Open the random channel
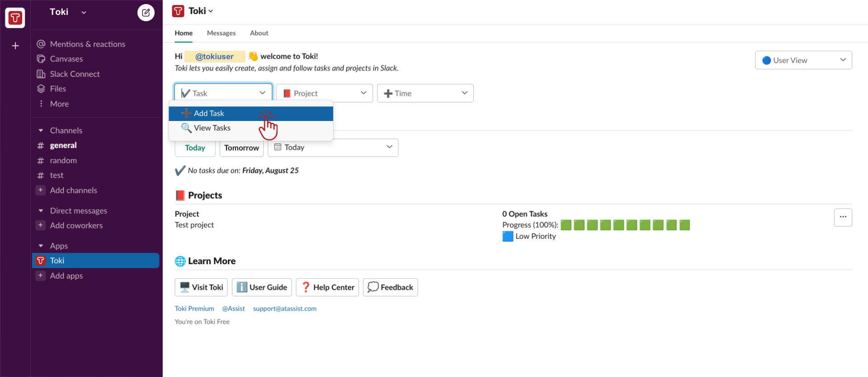This screenshot has height=377, width=868. (x=63, y=160)
